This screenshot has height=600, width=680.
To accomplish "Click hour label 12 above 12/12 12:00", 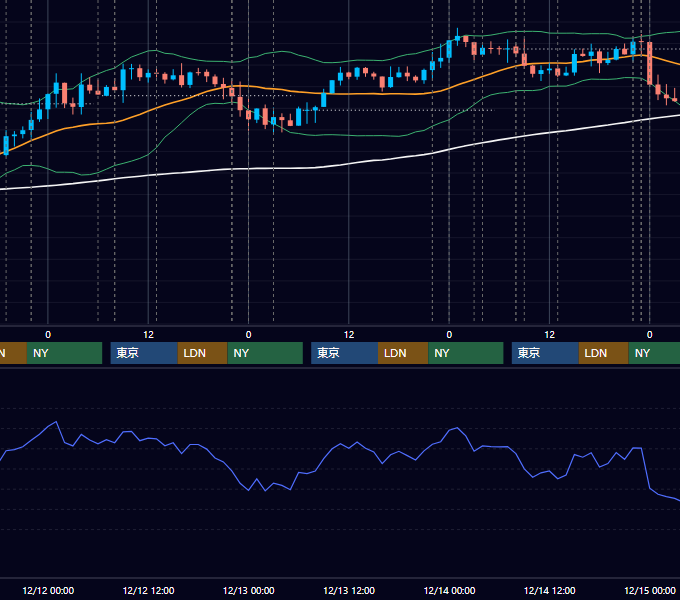I will point(148,335).
